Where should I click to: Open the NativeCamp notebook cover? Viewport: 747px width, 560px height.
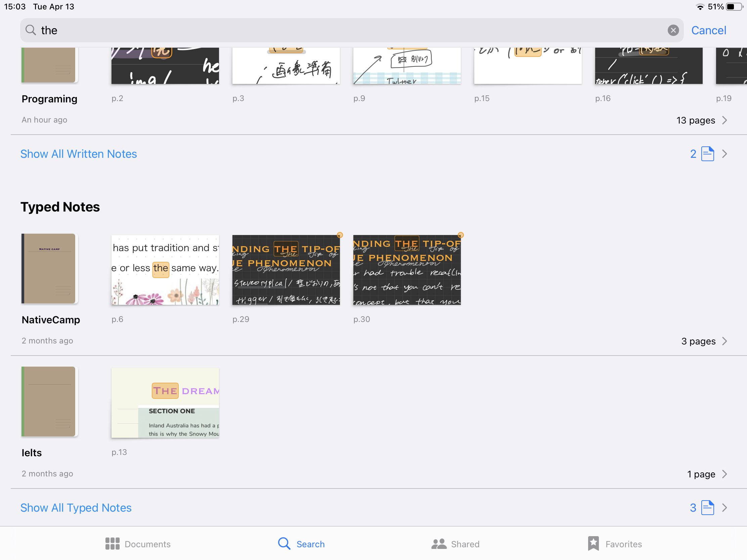(49, 269)
